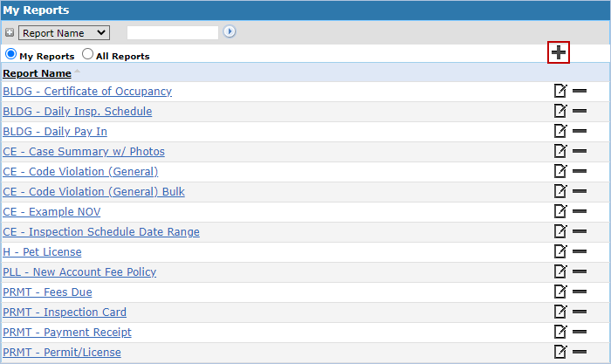Open PLL - New Account Fee Policy link
Viewport: 611px width, 364px height.
tap(79, 271)
